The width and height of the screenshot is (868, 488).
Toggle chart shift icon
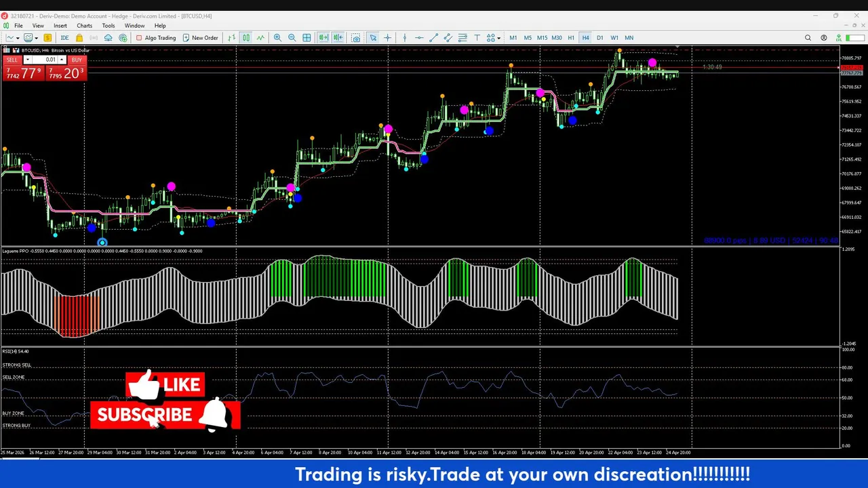point(338,38)
